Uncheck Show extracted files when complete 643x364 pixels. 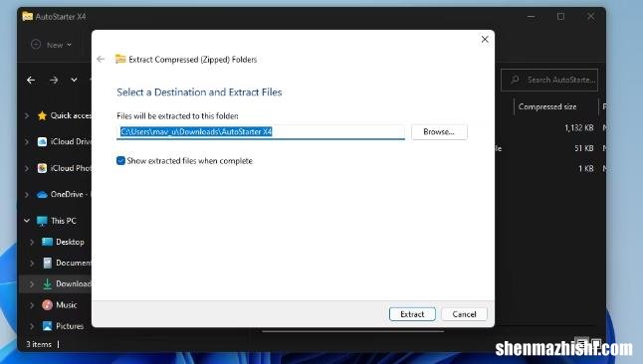click(x=120, y=161)
